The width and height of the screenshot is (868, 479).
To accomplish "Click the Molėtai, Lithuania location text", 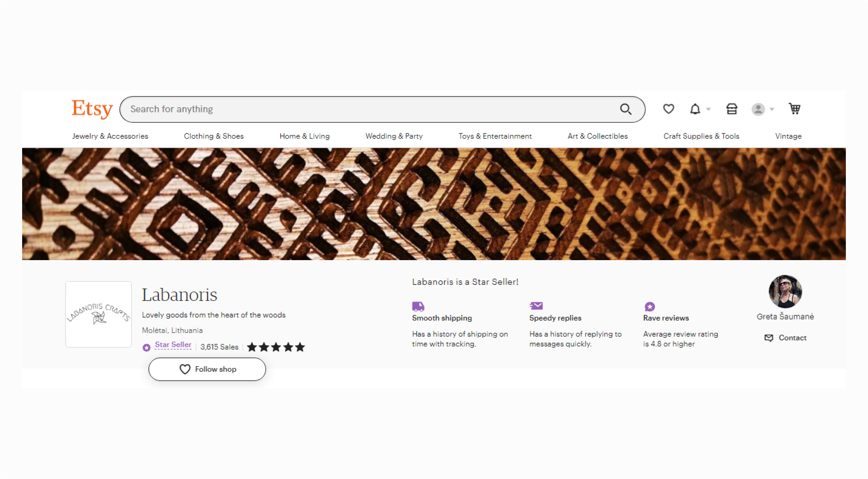I will click(172, 330).
